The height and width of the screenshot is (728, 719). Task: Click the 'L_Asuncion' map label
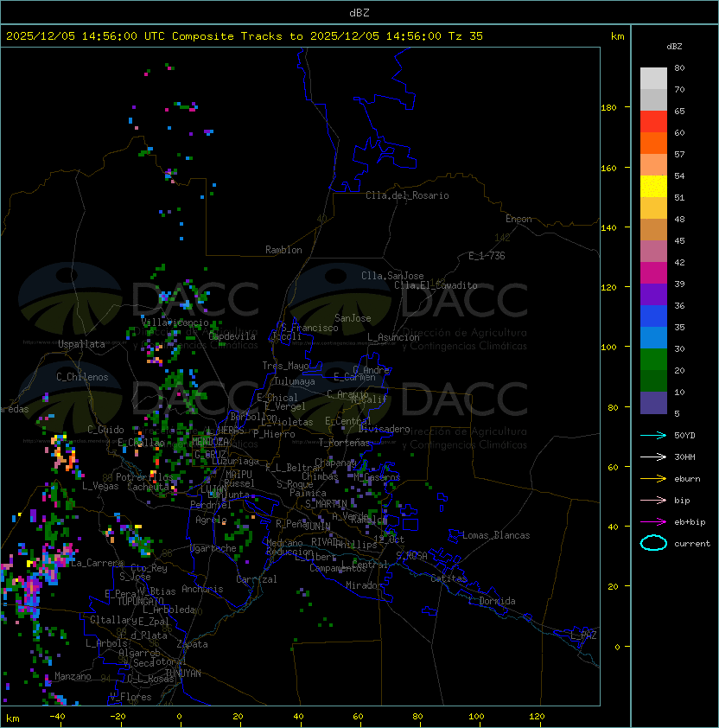click(x=393, y=337)
